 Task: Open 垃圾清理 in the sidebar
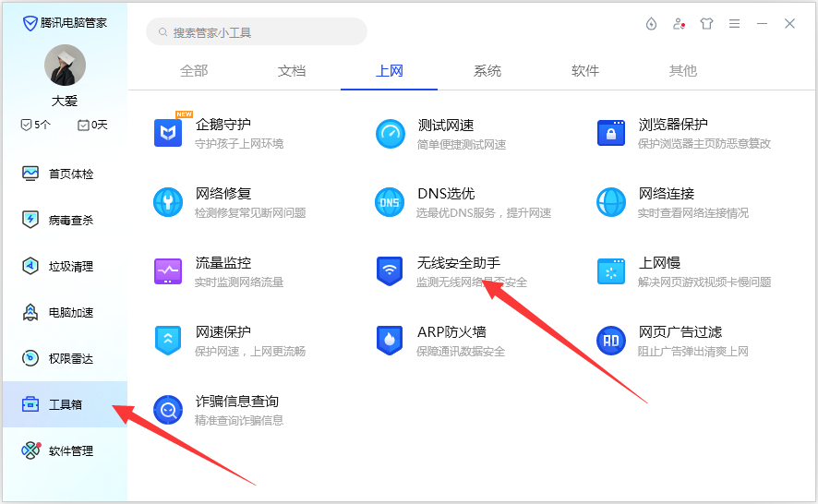coord(66,266)
